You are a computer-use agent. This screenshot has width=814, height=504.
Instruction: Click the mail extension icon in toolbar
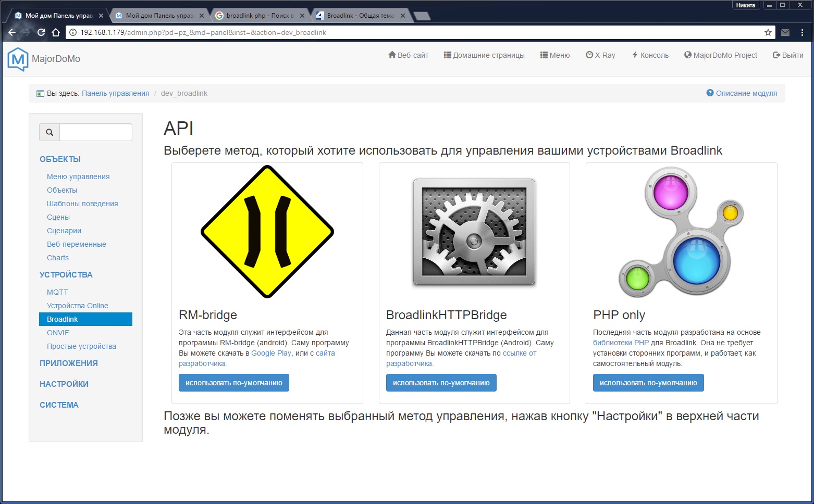tap(785, 32)
